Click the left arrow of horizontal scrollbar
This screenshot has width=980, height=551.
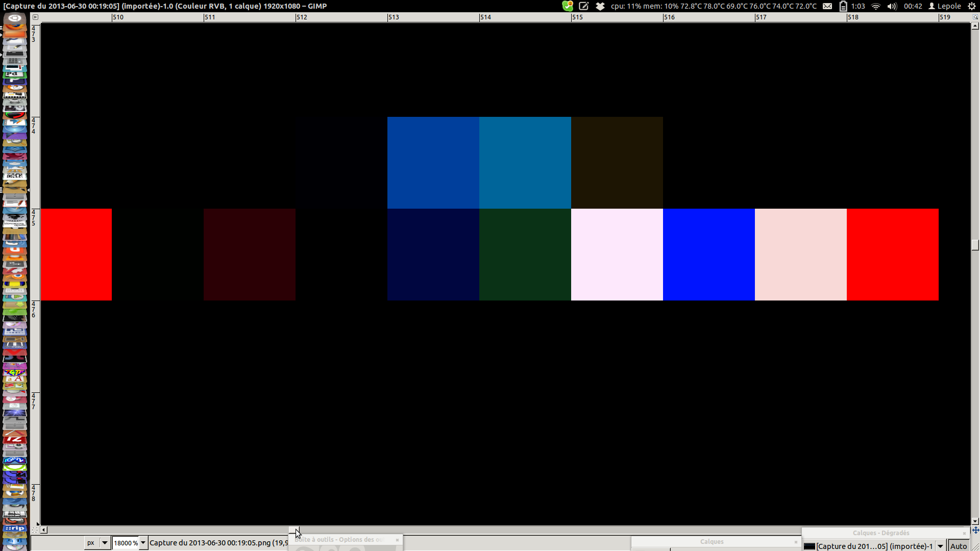(x=44, y=530)
